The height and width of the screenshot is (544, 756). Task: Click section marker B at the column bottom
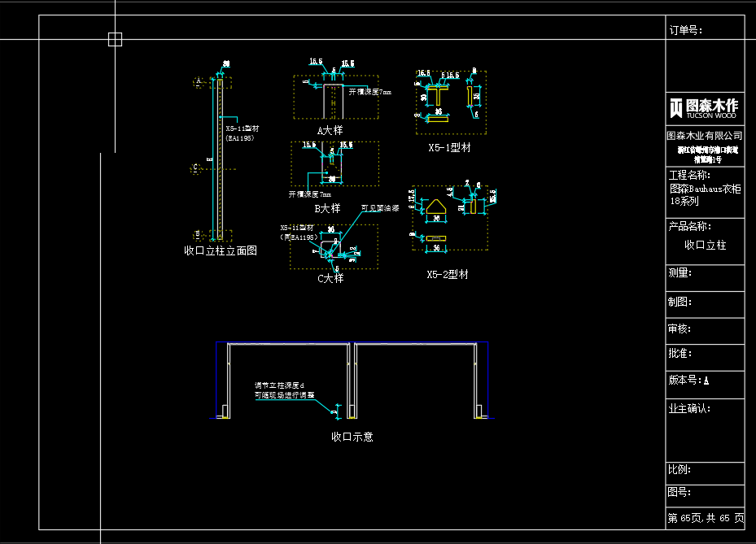[197, 235]
